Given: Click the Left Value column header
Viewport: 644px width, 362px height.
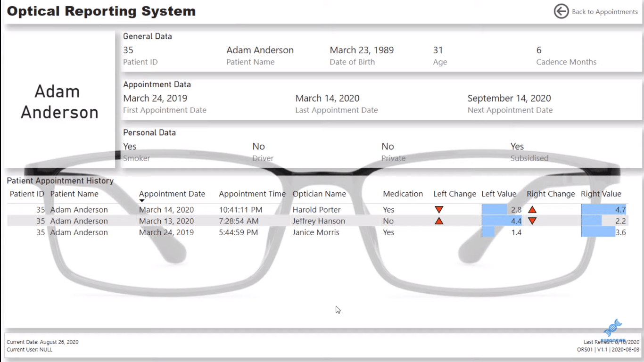Looking at the screenshot, I should click(x=499, y=194).
